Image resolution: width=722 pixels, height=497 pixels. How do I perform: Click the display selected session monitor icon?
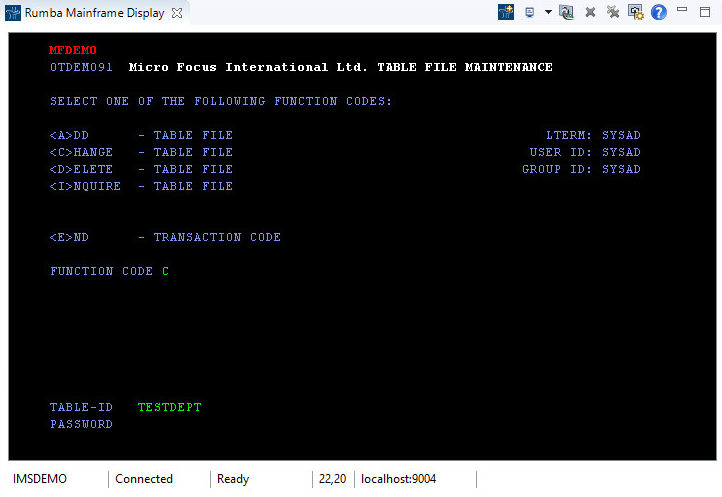[530, 12]
